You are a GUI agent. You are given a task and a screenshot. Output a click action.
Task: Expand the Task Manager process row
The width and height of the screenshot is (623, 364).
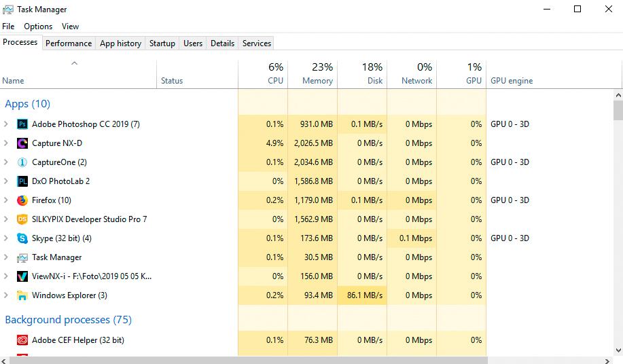coord(6,257)
